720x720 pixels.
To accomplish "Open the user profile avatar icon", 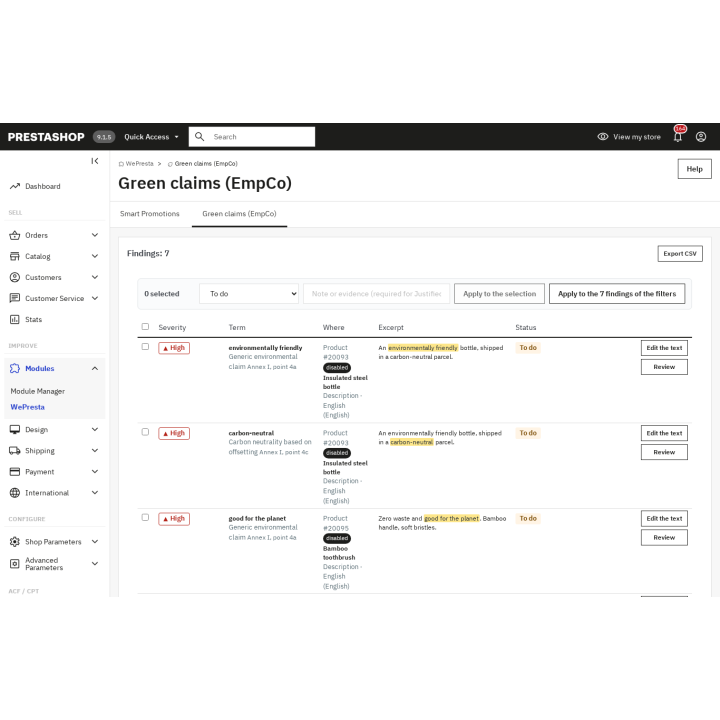I will coord(701,137).
